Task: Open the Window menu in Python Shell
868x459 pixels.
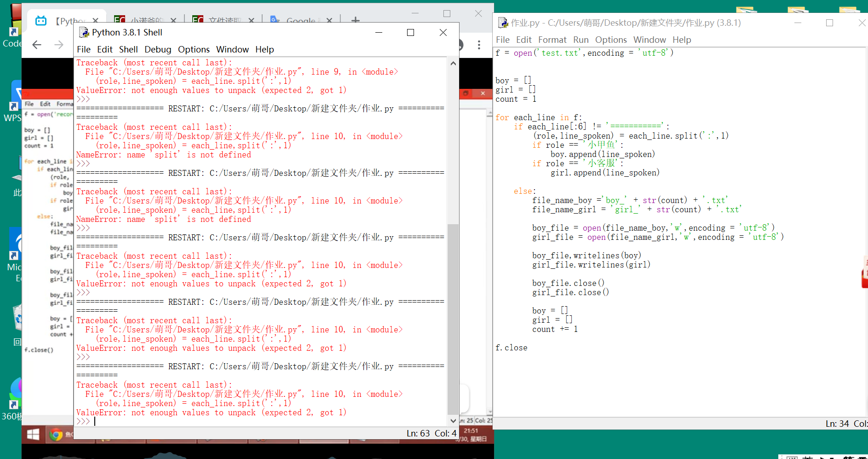Action: (x=232, y=49)
